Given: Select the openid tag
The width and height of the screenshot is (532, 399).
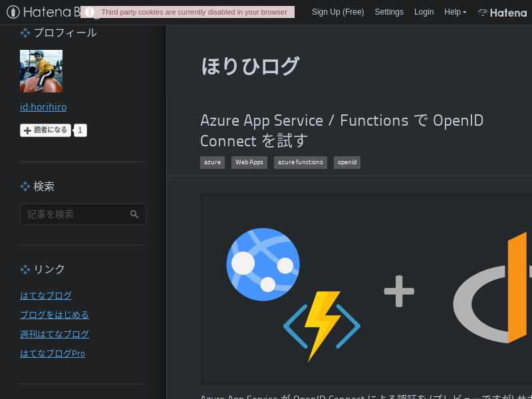Looking at the screenshot, I should click(346, 162).
